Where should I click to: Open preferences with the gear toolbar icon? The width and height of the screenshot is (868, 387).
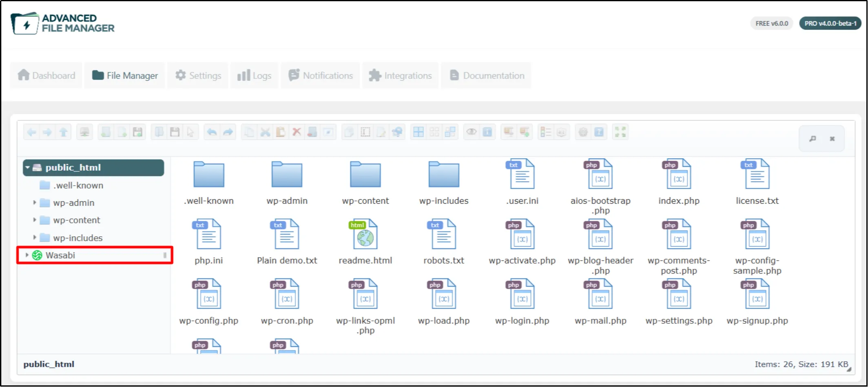coord(583,132)
